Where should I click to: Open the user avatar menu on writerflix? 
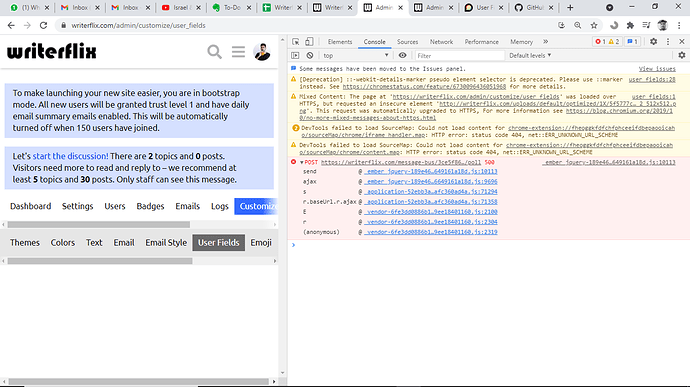coord(262,52)
